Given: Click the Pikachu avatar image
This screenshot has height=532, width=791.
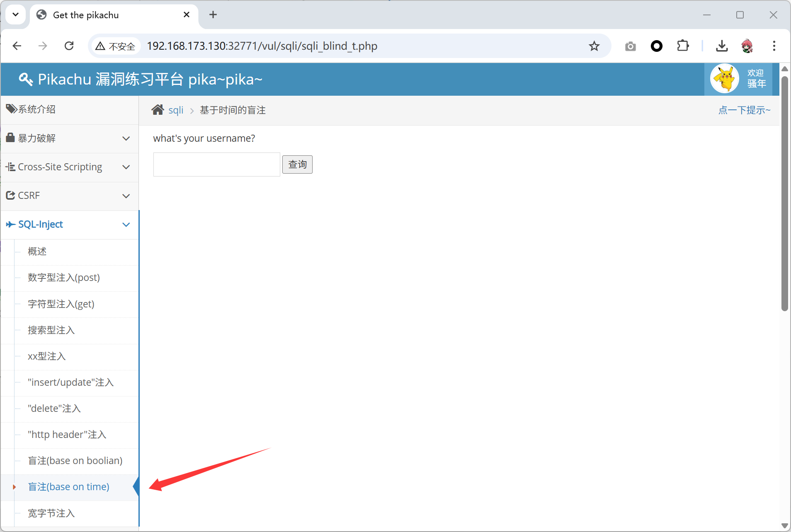Looking at the screenshot, I should point(724,79).
